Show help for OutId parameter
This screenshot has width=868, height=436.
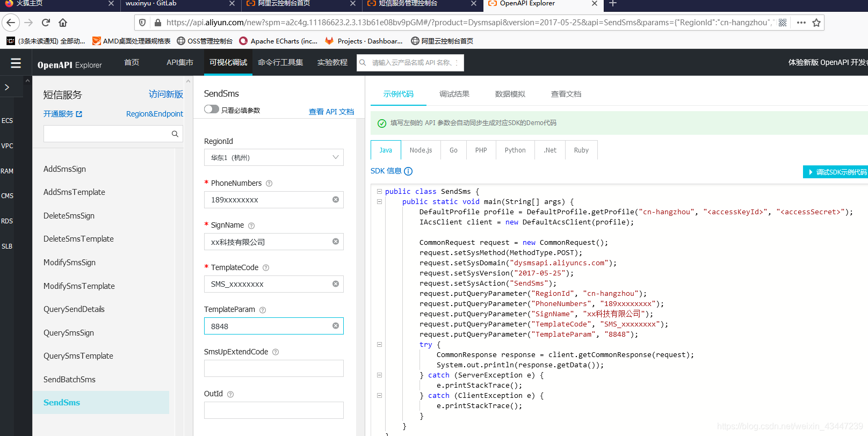point(230,394)
